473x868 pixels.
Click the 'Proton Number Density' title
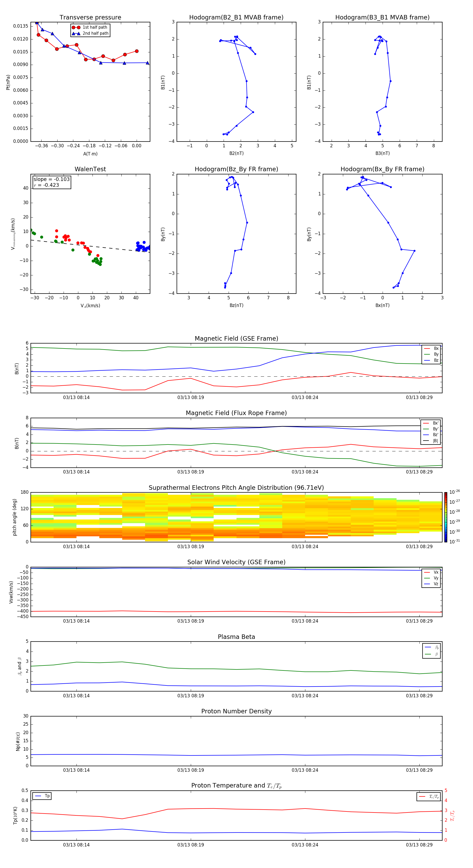click(236, 711)
